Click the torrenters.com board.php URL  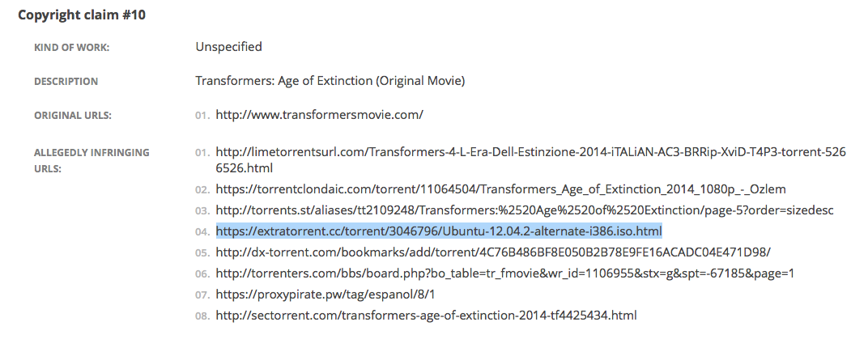[504, 273]
